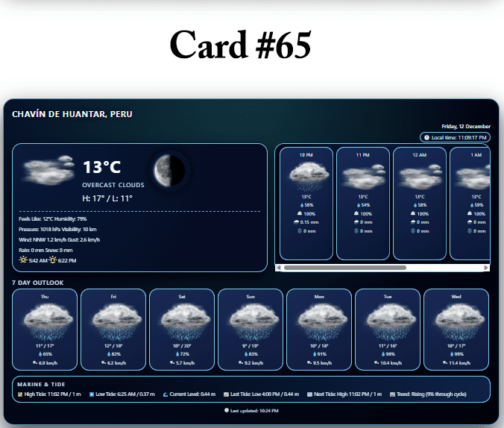Click the overcast clouds current weather icon
The width and height of the screenshot is (504, 428).
tap(48, 171)
